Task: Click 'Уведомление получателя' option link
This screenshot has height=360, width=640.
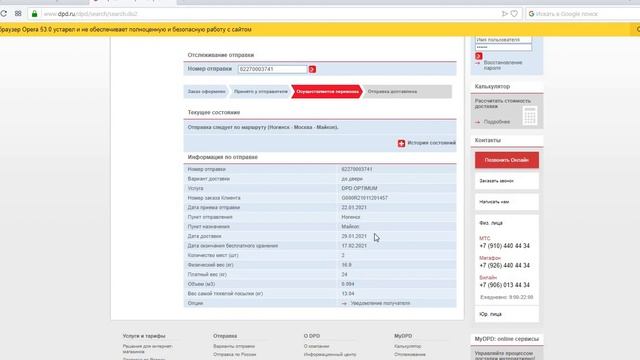Action: [x=380, y=303]
